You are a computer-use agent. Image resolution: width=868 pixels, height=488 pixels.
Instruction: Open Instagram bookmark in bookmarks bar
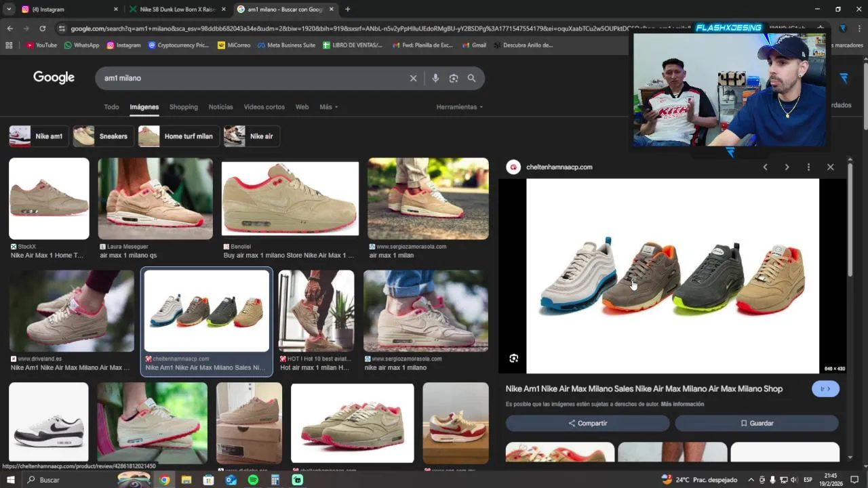[123, 45]
